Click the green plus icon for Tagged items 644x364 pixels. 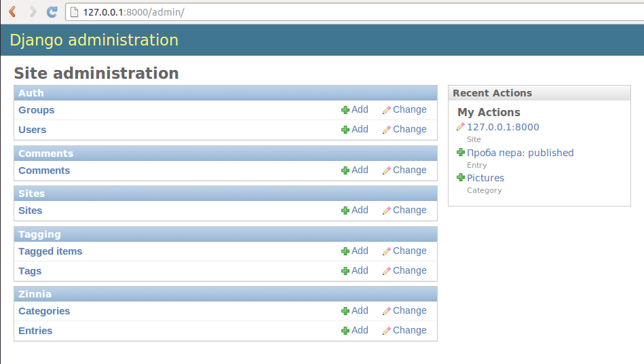pyautogui.click(x=345, y=251)
